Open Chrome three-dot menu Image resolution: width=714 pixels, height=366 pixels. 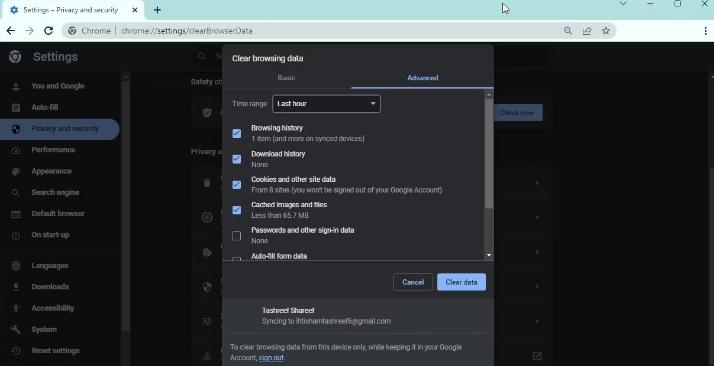pyautogui.click(x=705, y=31)
